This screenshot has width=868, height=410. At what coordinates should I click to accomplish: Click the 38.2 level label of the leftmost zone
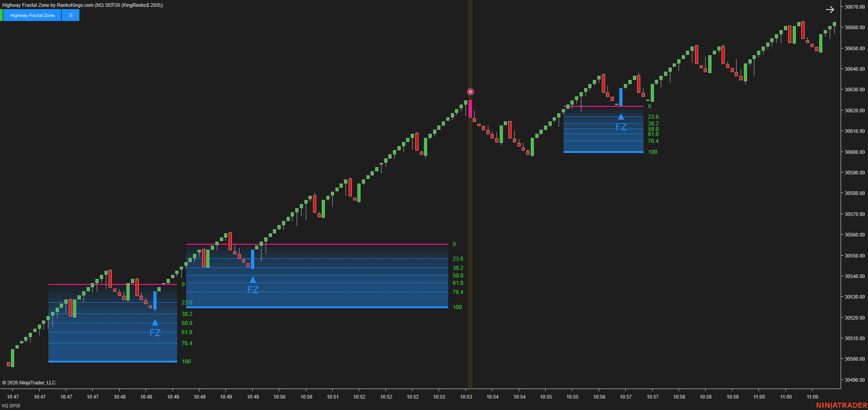tap(187, 314)
